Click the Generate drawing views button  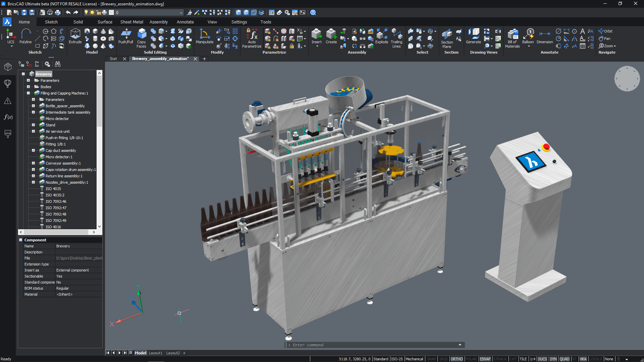[473, 36]
